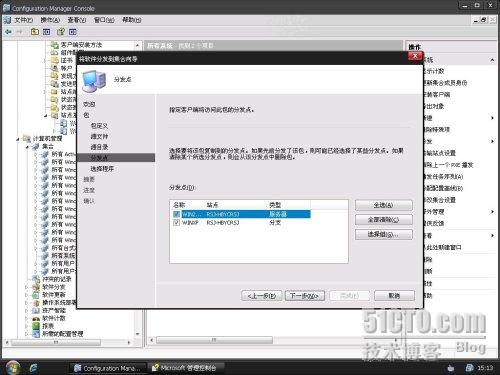Click the 取消 button in wizard
Viewport: 500px width, 375px height.
coord(394,296)
